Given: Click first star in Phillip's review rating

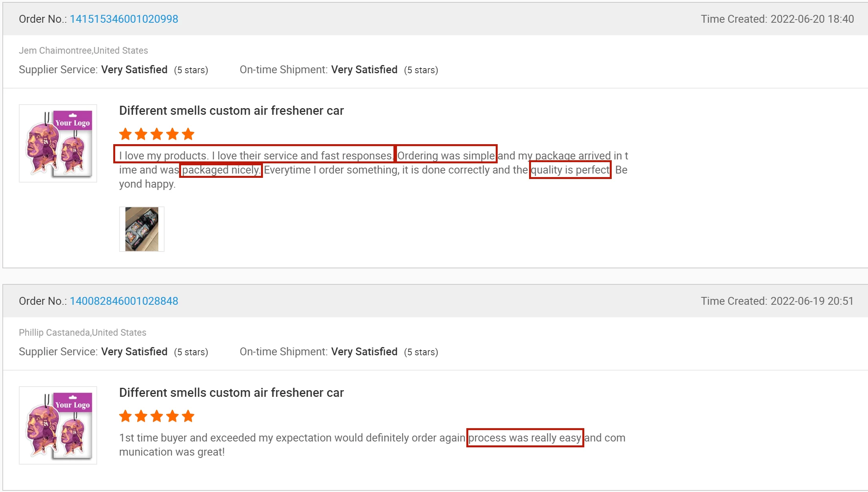Looking at the screenshot, I should pyautogui.click(x=125, y=416).
